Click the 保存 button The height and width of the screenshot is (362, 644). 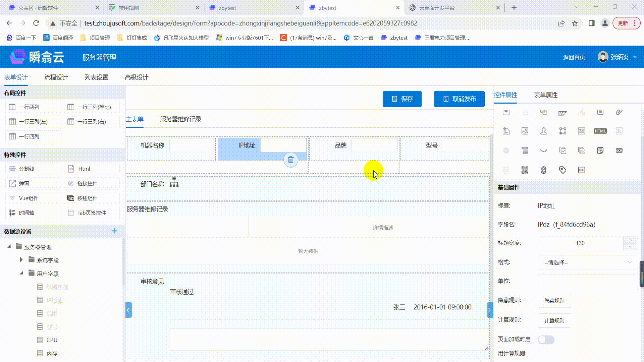[402, 99]
